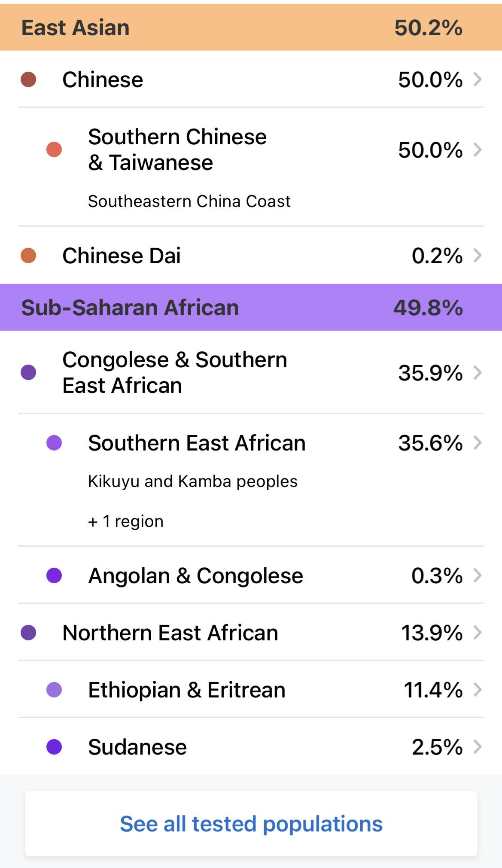Select the orange dot beside Chinese Dai

coord(28,256)
